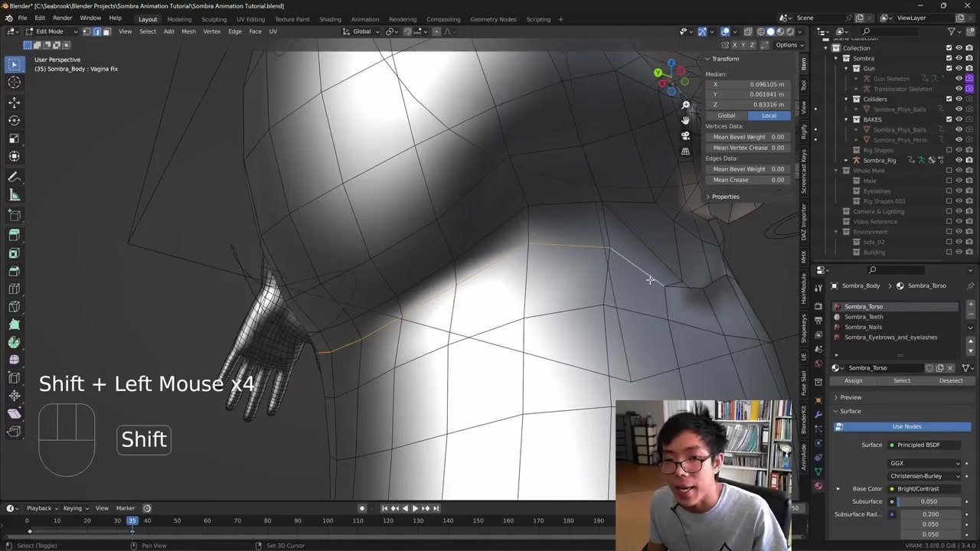Adjust the Subsurface value slider
980x551 pixels.
tap(928, 501)
